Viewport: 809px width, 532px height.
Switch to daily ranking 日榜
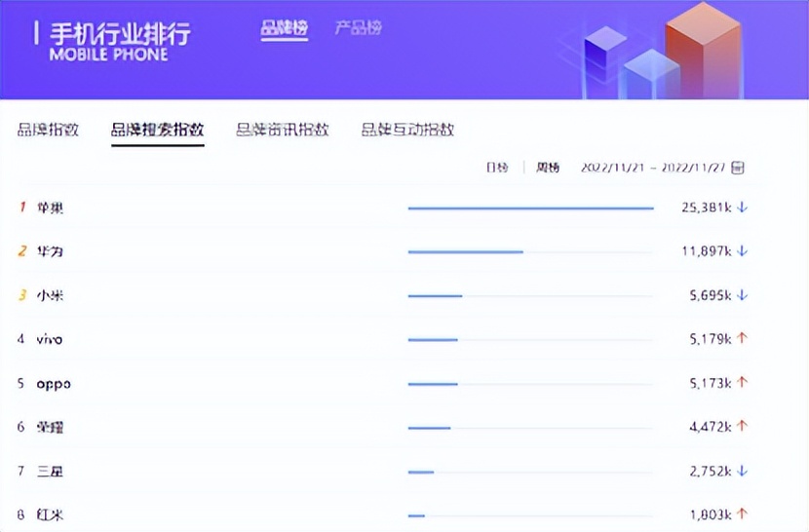tap(497, 168)
